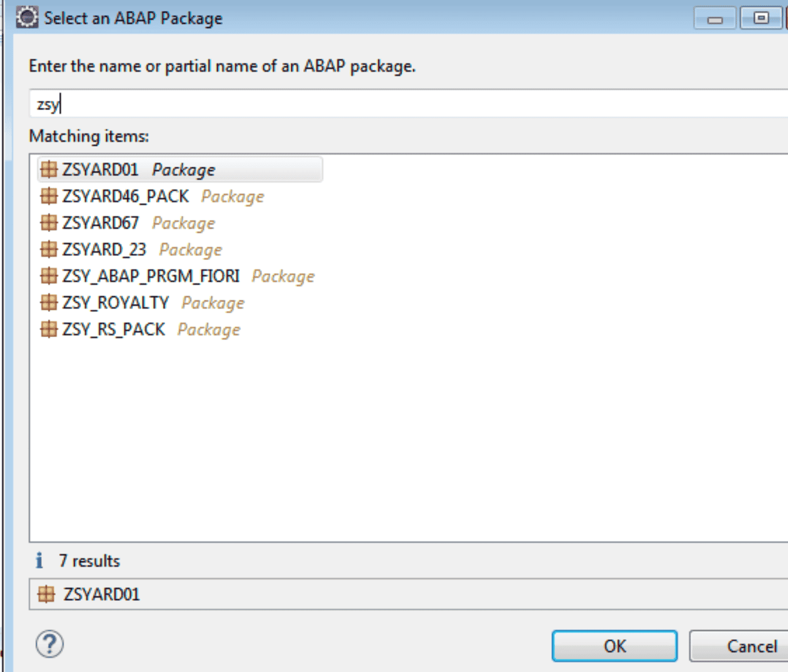Select the ZSY_RS_PACK package entry
Viewport: 788px width, 672px height.
pos(113,329)
